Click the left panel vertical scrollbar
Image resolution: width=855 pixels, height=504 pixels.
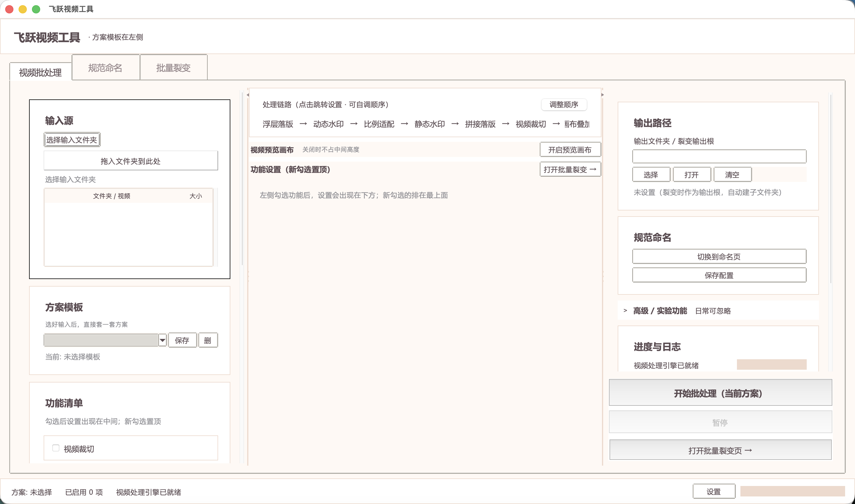point(242,178)
